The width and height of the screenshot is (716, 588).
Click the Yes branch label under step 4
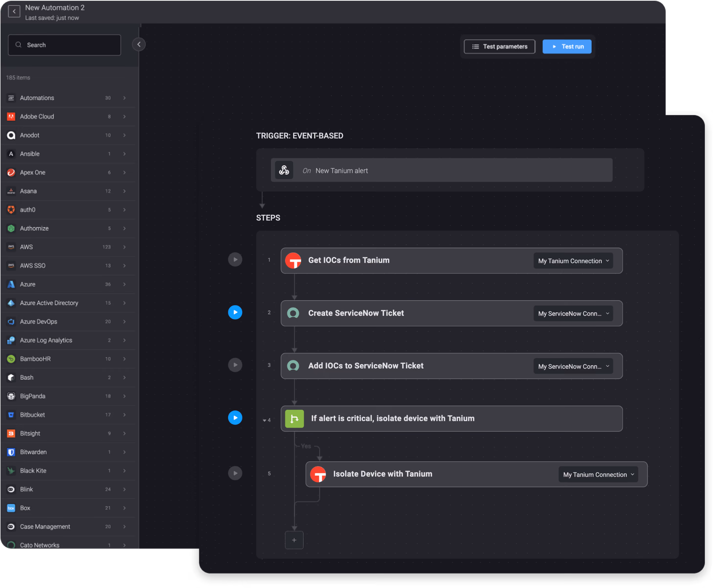tap(306, 446)
